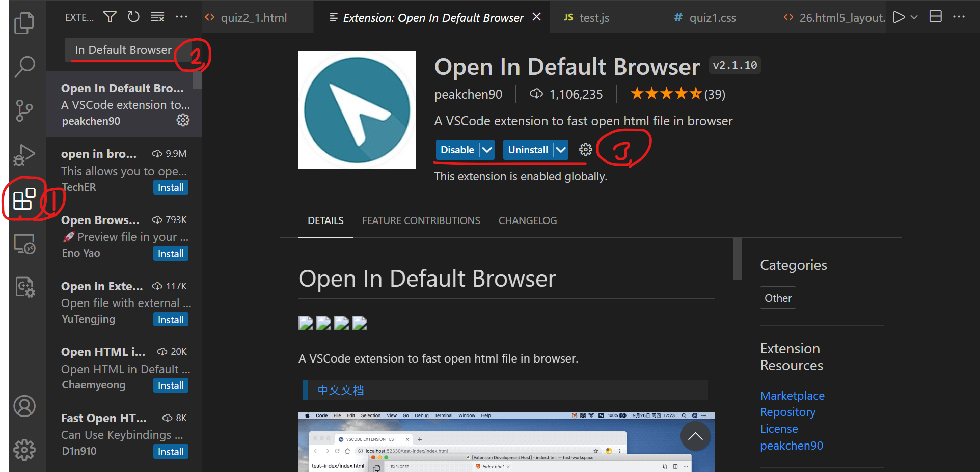Open the Extensions view icon

(24, 199)
